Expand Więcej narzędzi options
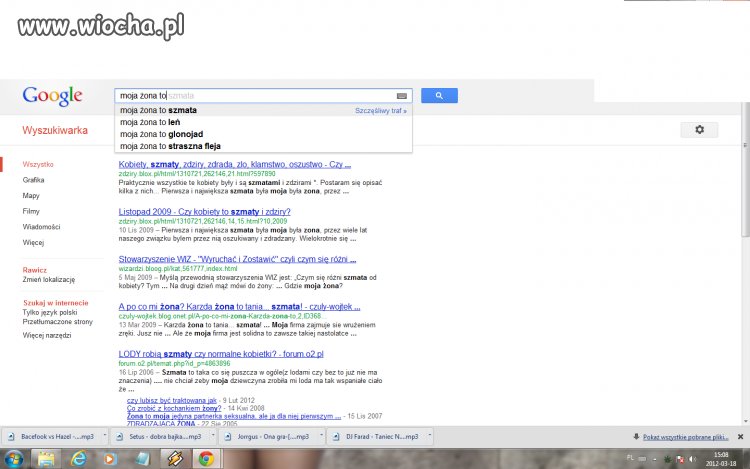Screen dimensions: 750x469 (x=47, y=335)
